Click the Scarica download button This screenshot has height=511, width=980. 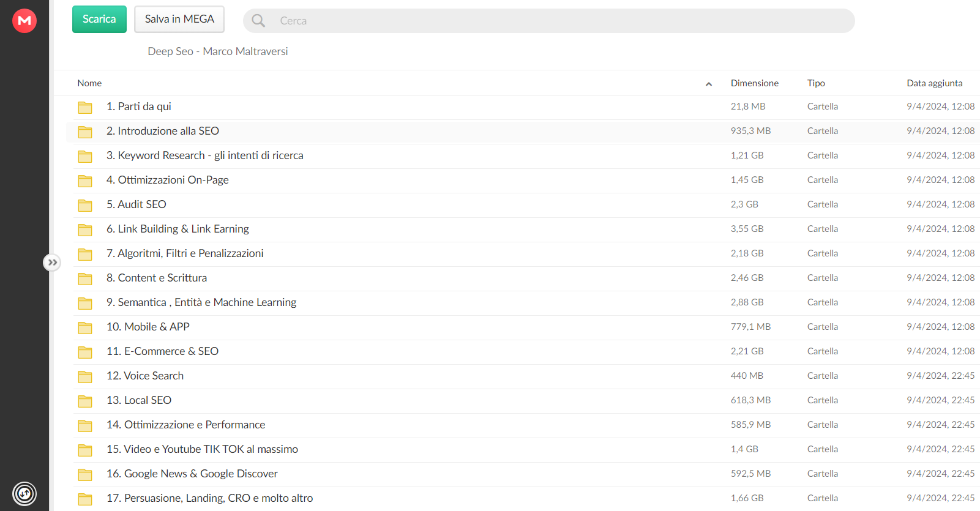click(99, 20)
